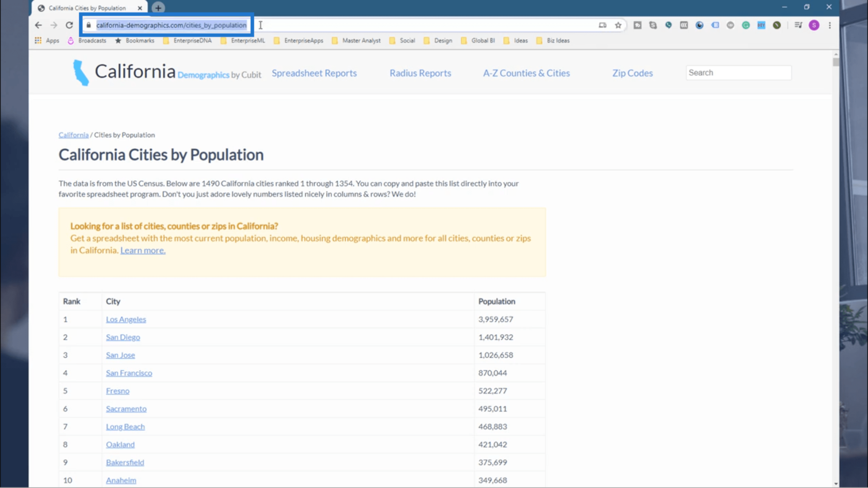Open the purple profile avatar
This screenshot has height=488, width=868.
814,25
